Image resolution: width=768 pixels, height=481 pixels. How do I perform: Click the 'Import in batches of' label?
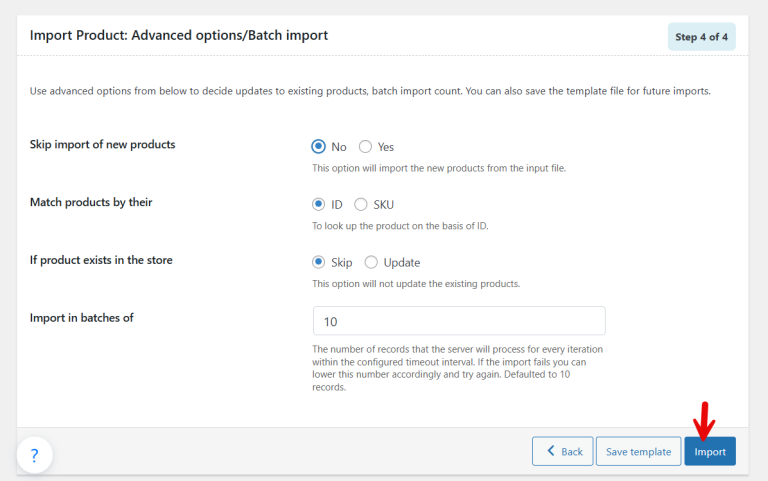[x=81, y=318]
